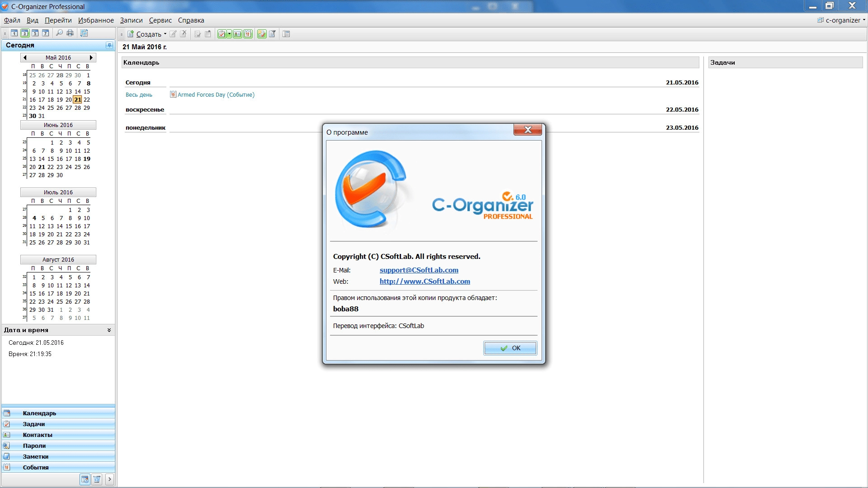The image size is (868, 488).
Task: Click the понедельник day row label
Action: pyautogui.click(x=146, y=128)
